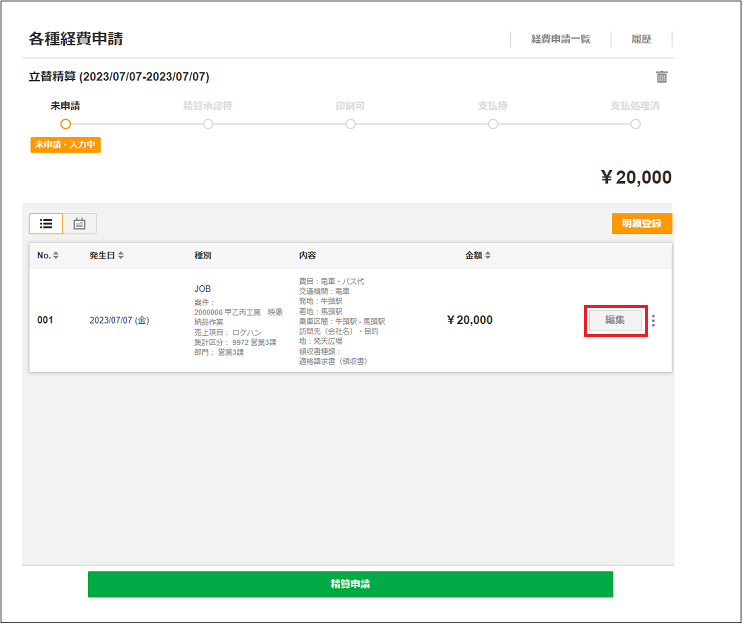
Task: Switch to list view icon
Action: coord(46,224)
